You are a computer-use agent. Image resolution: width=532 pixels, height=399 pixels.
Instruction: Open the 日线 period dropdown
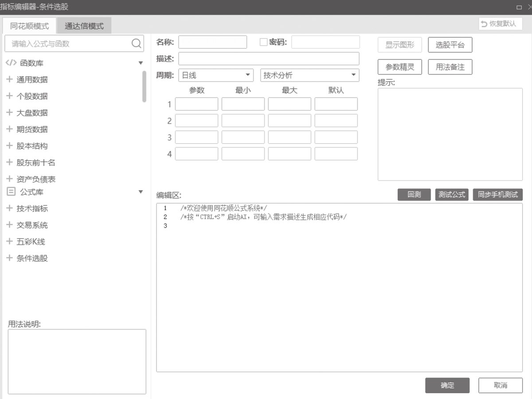(x=216, y=75)
